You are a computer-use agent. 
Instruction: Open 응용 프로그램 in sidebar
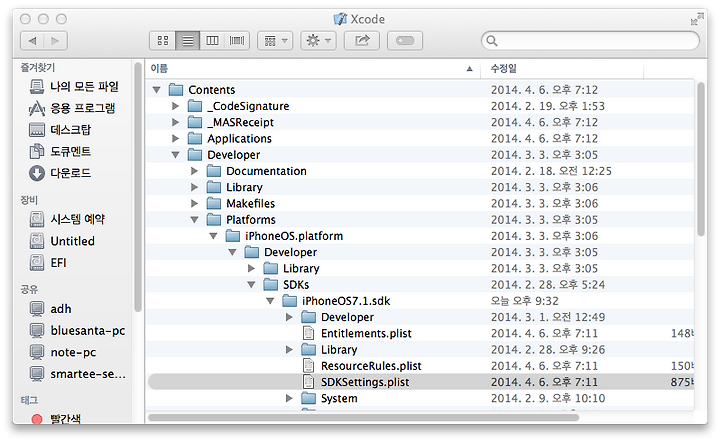click(72, 108)
